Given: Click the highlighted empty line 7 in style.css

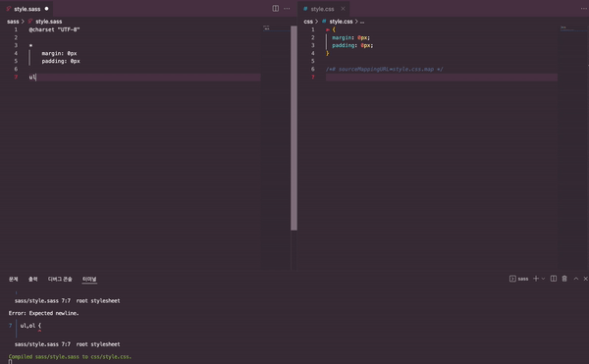Looking at the screenshot, I should [x=442, y=77].
